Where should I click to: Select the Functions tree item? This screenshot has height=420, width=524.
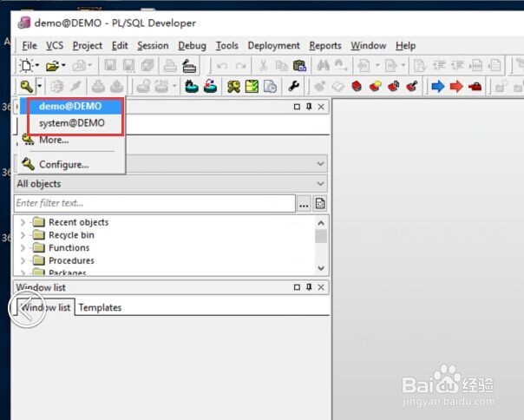69,248
